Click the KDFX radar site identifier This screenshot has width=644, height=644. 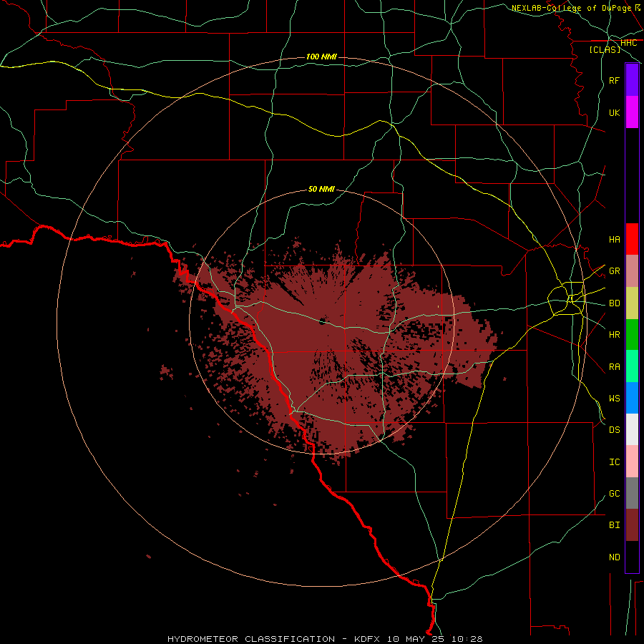point(367,639)
